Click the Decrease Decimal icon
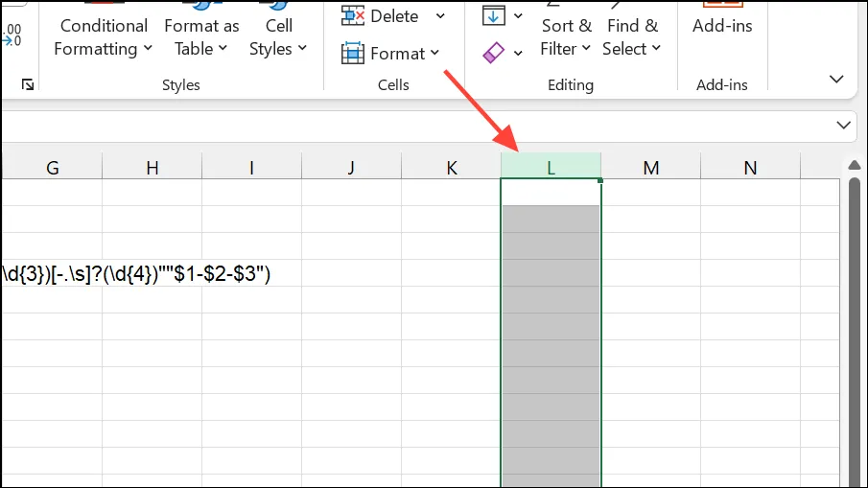Image resolution: width=868 pixels, height=488 pixels. [12, 35]
